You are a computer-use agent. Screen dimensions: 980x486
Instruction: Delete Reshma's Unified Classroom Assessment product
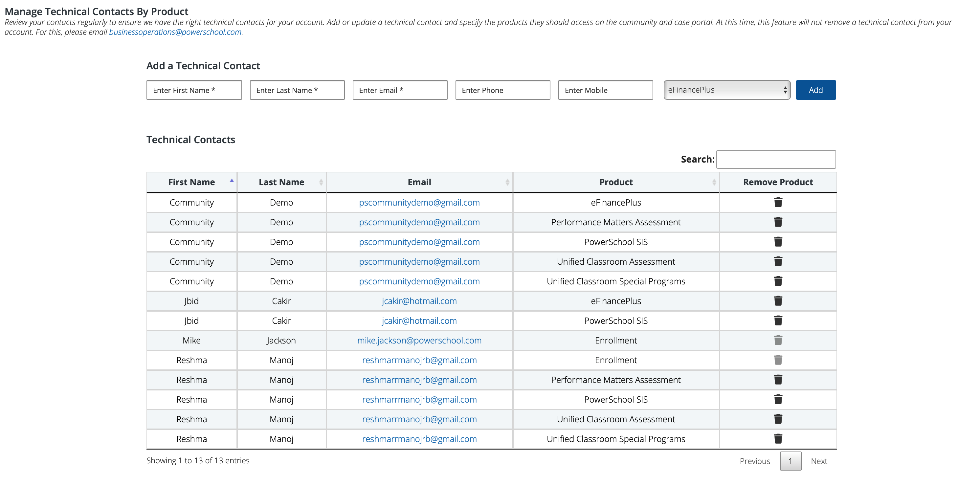pyautogui.click(x=778, y=419)
